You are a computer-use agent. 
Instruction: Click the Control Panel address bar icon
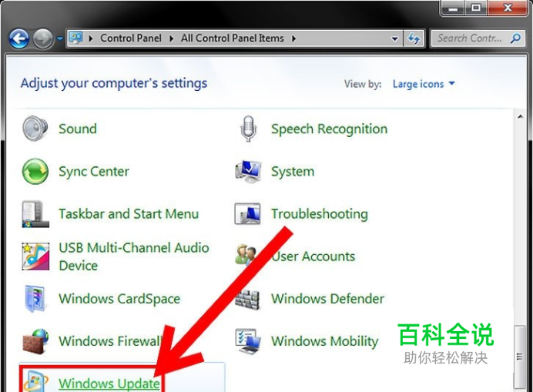pyautogui.click(x=75, y=38)
